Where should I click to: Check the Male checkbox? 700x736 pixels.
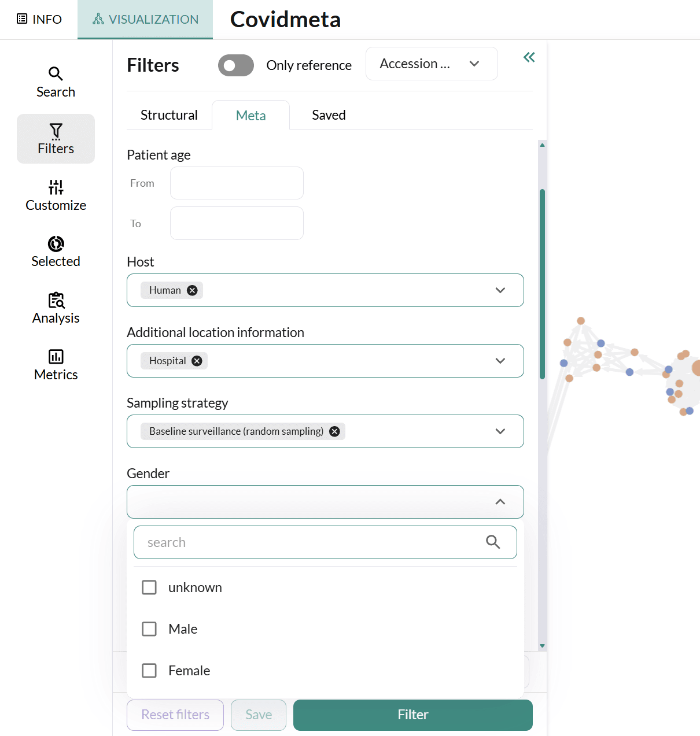[x=149, y=628]
